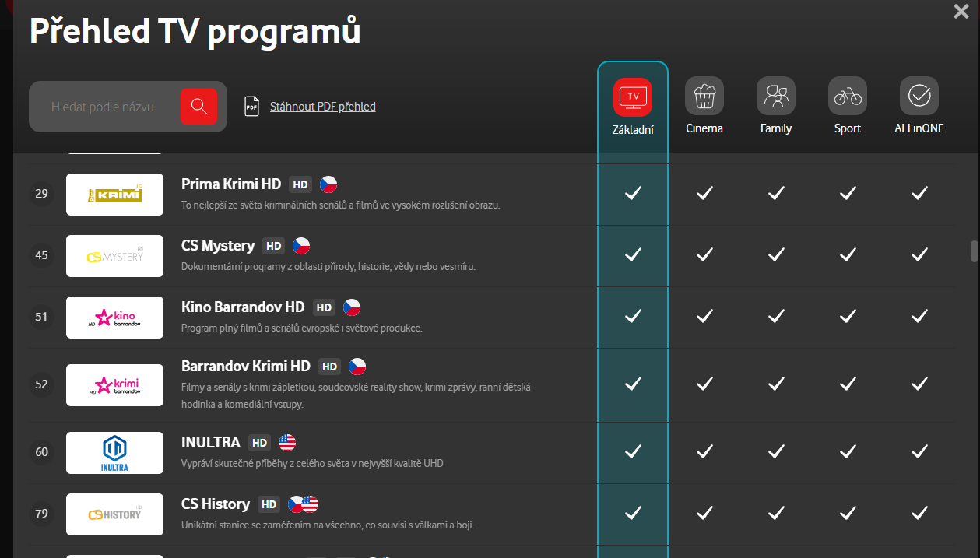Click the Barrandov Krimi channel logo

tap(114, 385)
